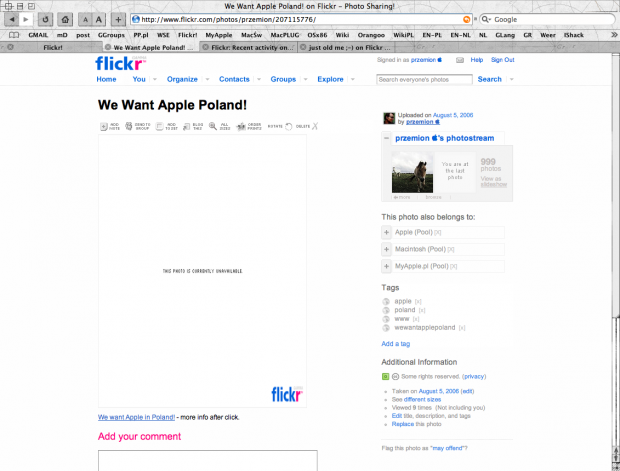Viewport: 620px width, 471px height.
Task: Open the FlickrMail envelope icon
Action: pyautogui.click(x=460, y=60)
